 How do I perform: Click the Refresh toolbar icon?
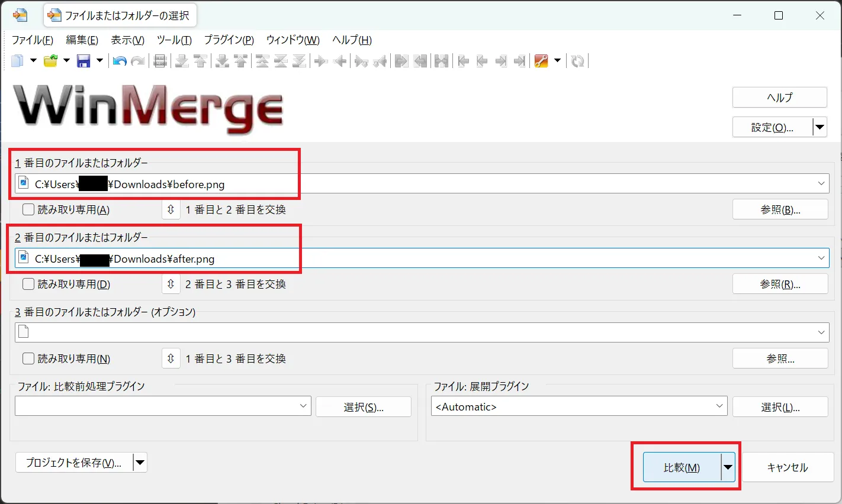(578, 60)
